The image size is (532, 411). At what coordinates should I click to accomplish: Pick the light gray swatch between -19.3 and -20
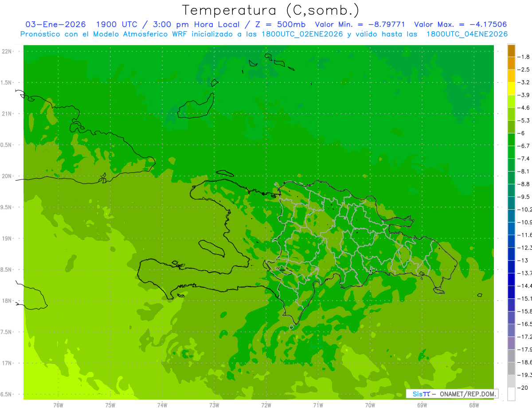(511, 381)
